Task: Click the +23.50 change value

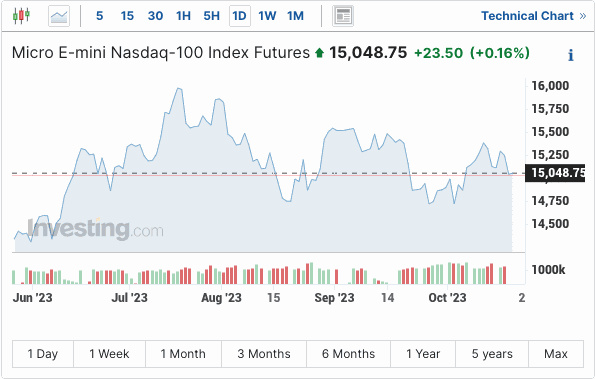Action: [x=438, y=53]
